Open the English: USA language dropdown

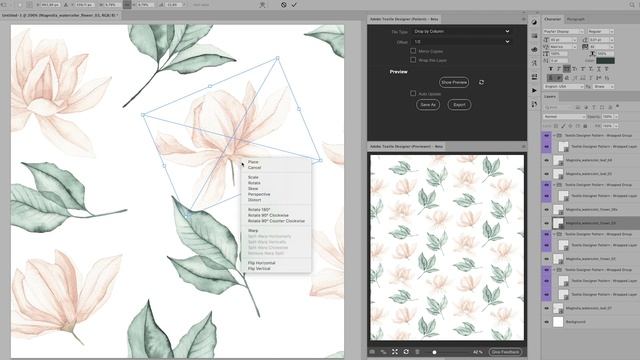563,87
